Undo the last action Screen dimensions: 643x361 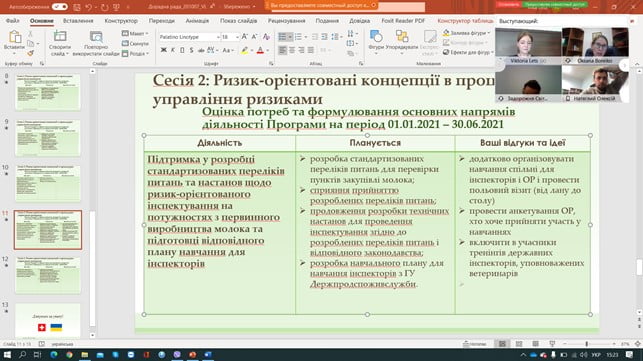pyautogui.click(x=89, y=7)
